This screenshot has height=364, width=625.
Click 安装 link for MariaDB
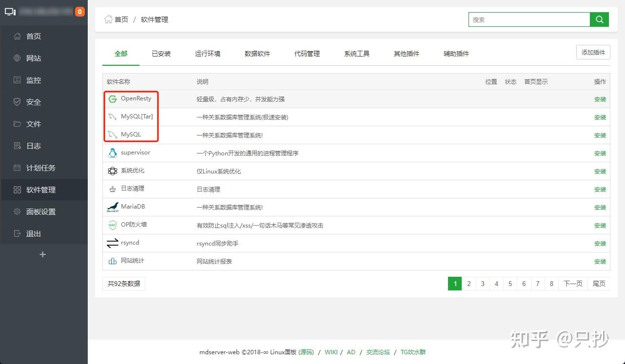pos(600,207)
